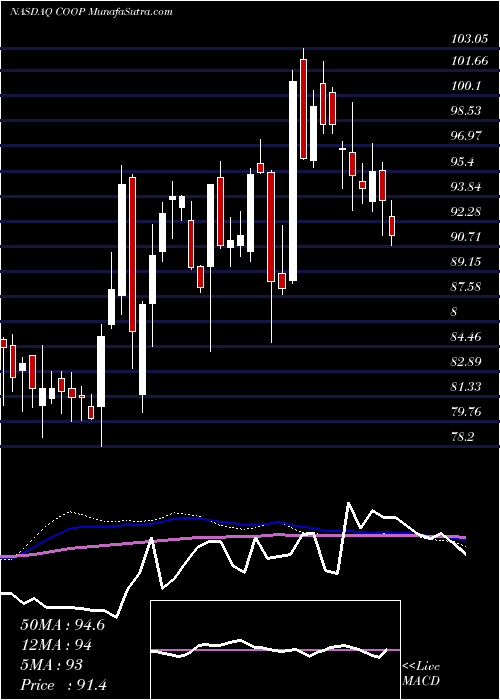Image resolution: width=500 pixels, height=700 pixels.
Task: Click the Price : 91.4 readout
Action: 63,685
